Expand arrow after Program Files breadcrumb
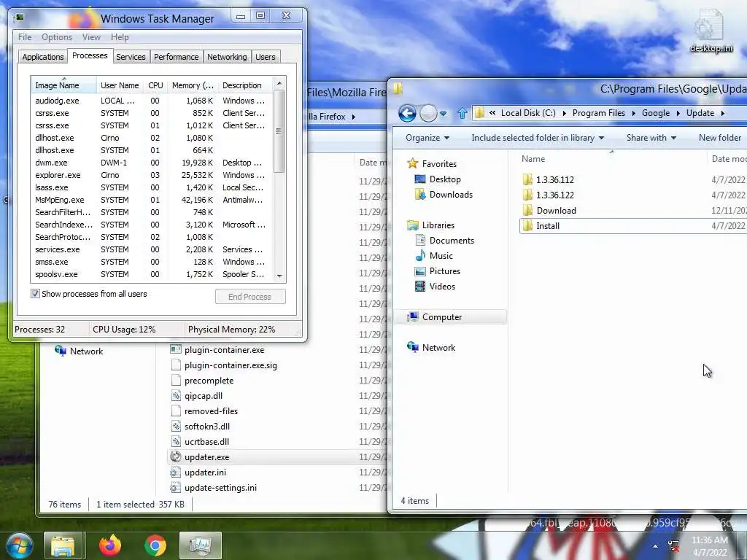Viewport: 747px width, 560px height. (634, 113)
